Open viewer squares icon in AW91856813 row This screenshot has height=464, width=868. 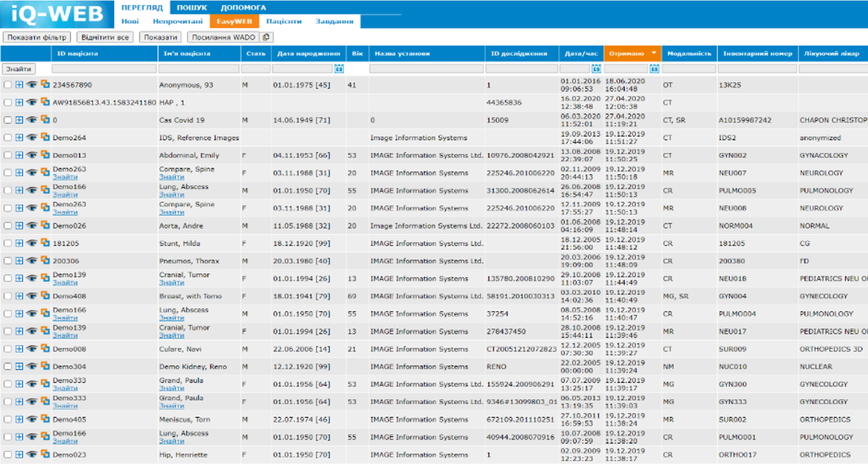pos(45,102)
